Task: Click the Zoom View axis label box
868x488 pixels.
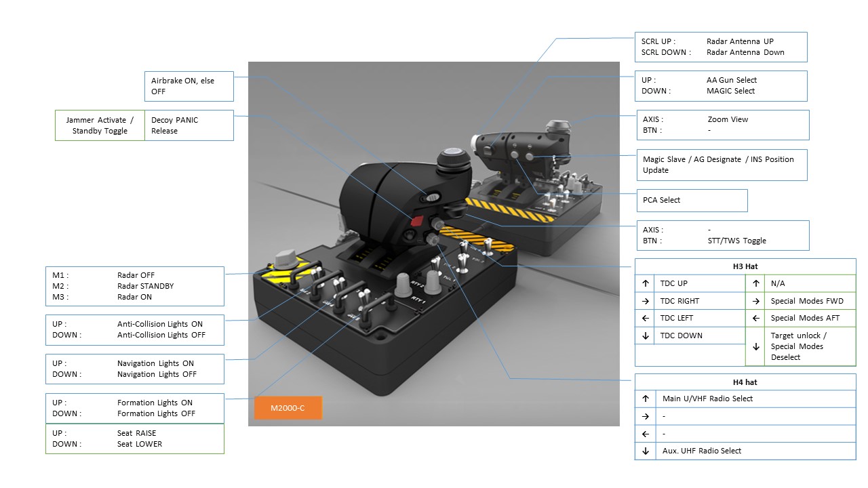Action: (x=722, y=125)
